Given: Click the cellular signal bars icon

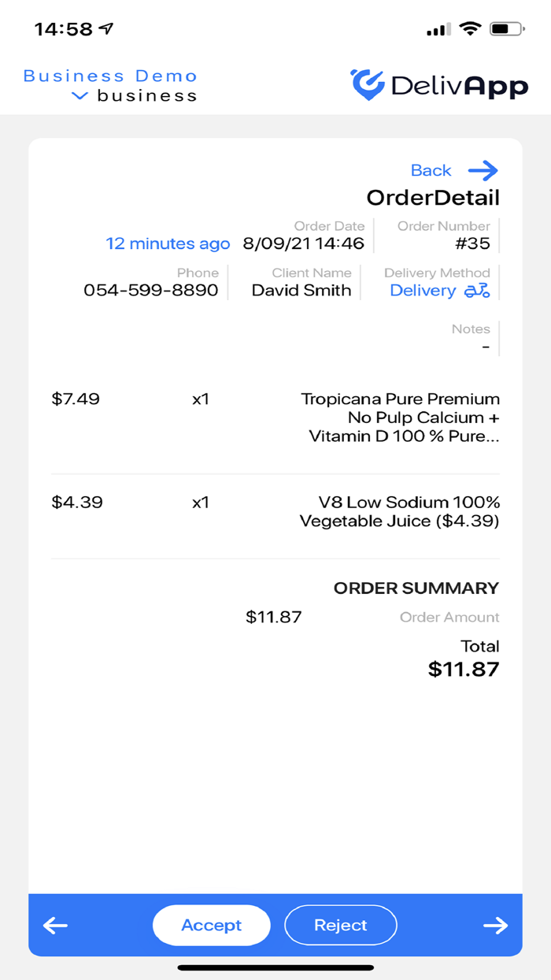Looking at the screenshot, I should (x=437, y=28).
